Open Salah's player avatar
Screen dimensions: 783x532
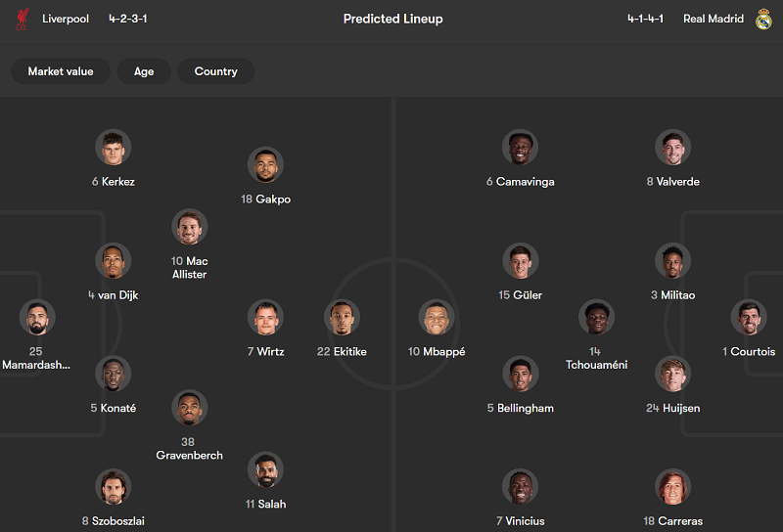coord(265,470)
